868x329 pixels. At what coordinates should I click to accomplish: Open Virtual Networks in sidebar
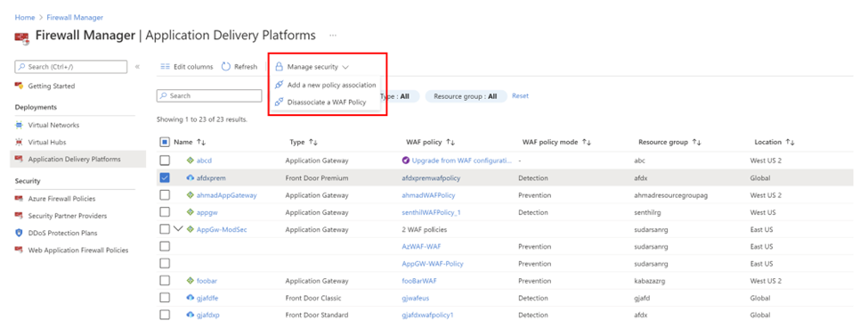coord(53,126)
